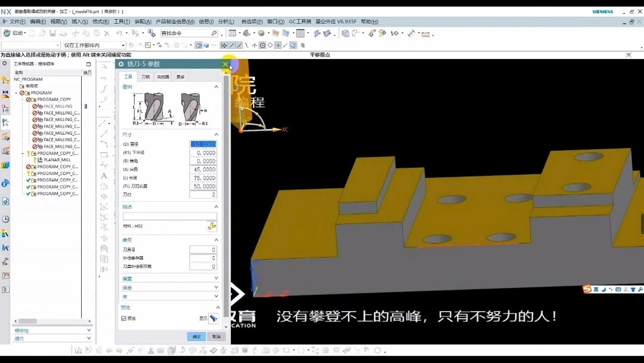Click 取消 to dismiss the tool dialog

click(x=216, y=337)
